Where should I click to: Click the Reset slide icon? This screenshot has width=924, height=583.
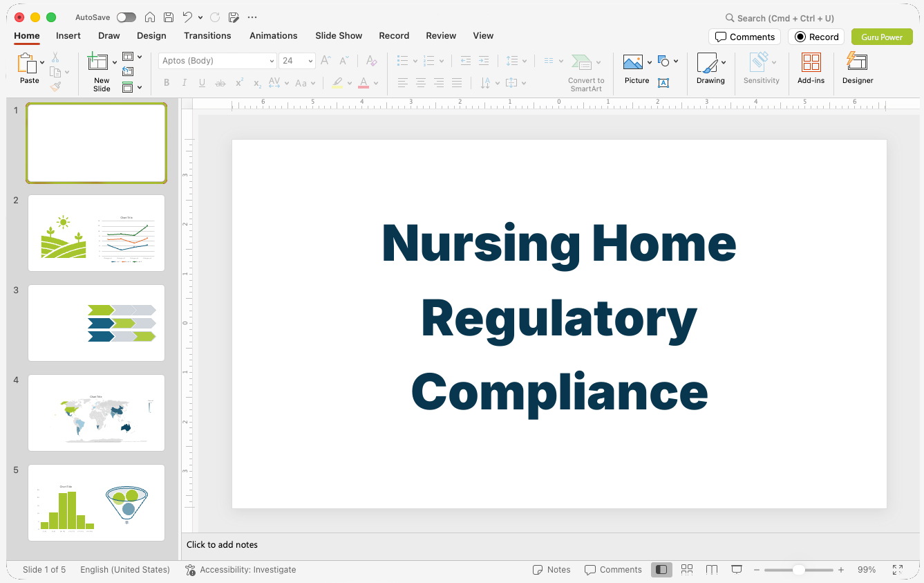click(128, 71)
